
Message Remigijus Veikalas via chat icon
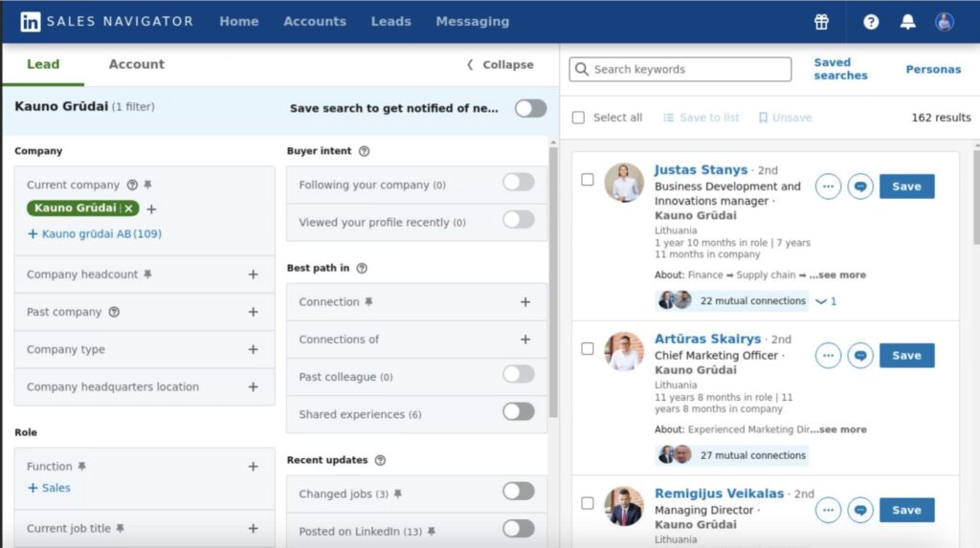(x=860, y=510)
